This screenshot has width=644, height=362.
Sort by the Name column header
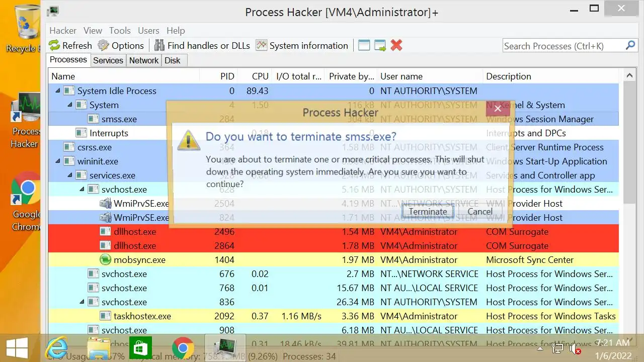[124, 76]
